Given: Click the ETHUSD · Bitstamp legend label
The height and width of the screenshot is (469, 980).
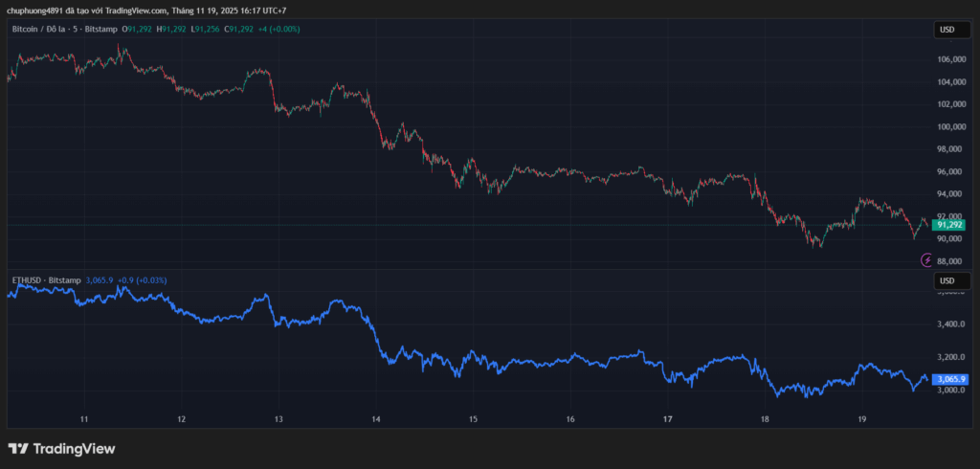Looking at the screenshot, I should [x=46, y=279].
